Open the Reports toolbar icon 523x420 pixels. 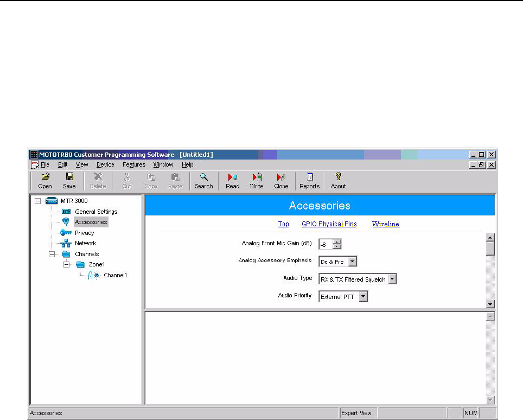click(310, 176)
